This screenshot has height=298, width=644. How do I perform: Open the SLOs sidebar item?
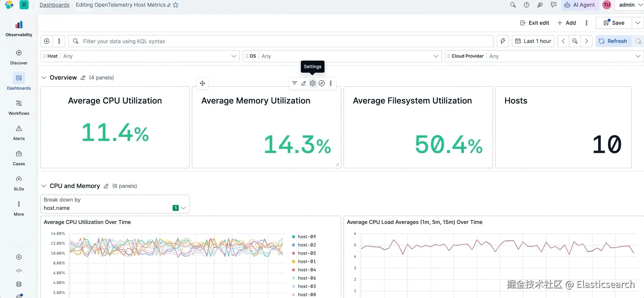[19, 184]
